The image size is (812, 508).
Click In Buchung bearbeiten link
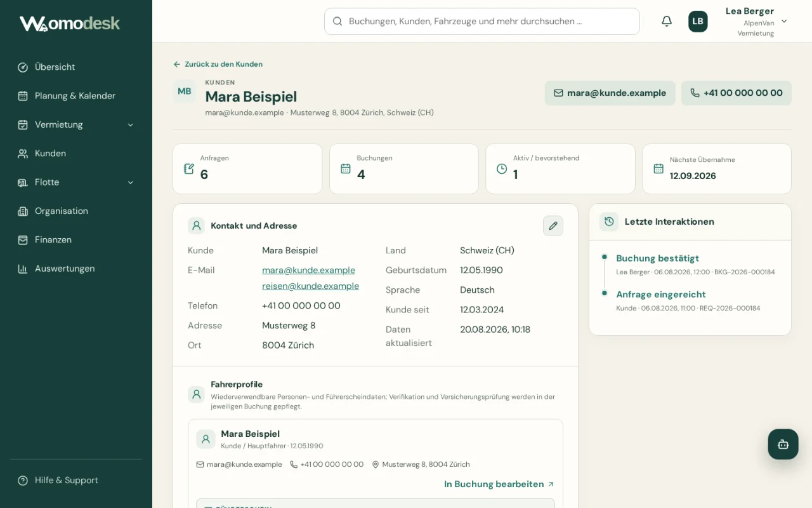(499, 485)
